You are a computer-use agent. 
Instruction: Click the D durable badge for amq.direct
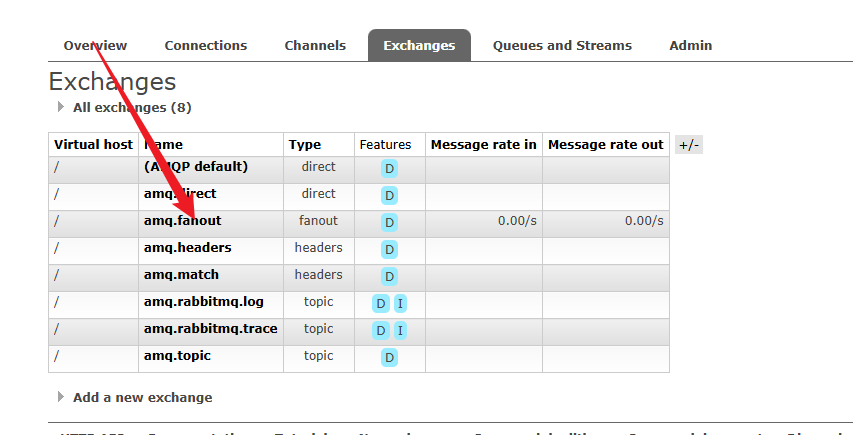(x=390, y=195)
